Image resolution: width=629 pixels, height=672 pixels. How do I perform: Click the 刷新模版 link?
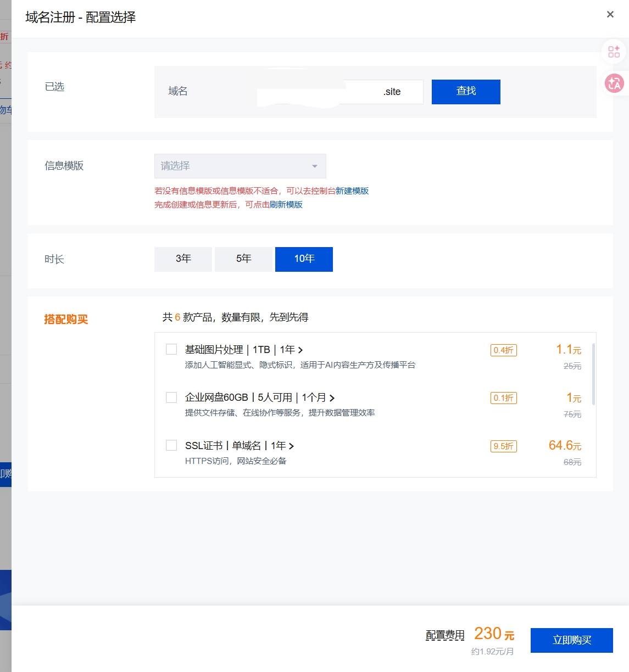(286, 205)
